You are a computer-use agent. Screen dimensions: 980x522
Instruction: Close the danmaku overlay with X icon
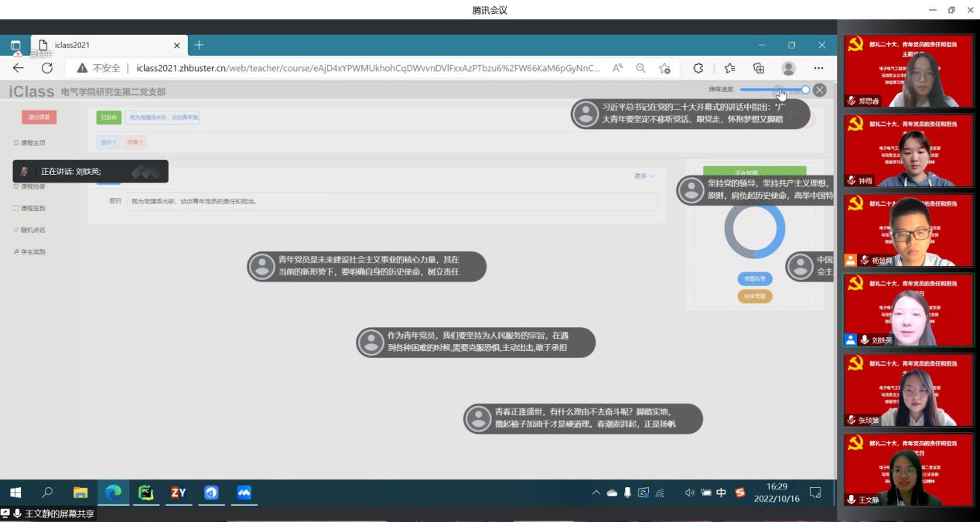(820, 90)
